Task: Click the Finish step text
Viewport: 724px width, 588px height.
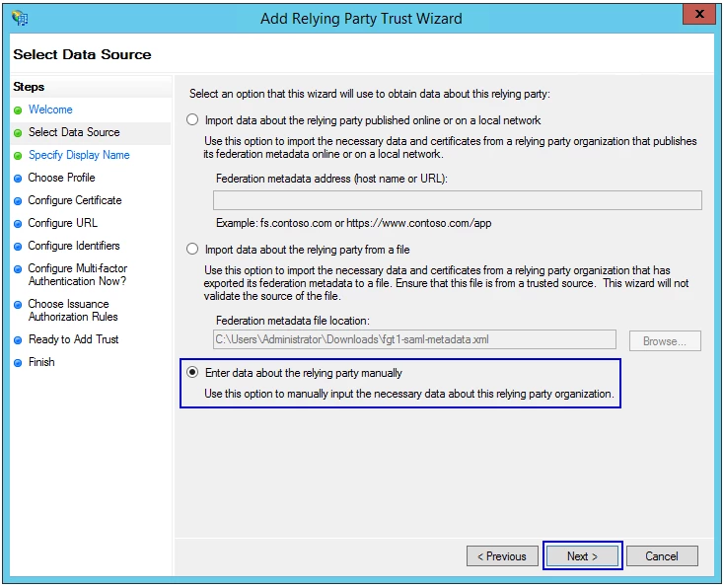Action: point(41,362)
